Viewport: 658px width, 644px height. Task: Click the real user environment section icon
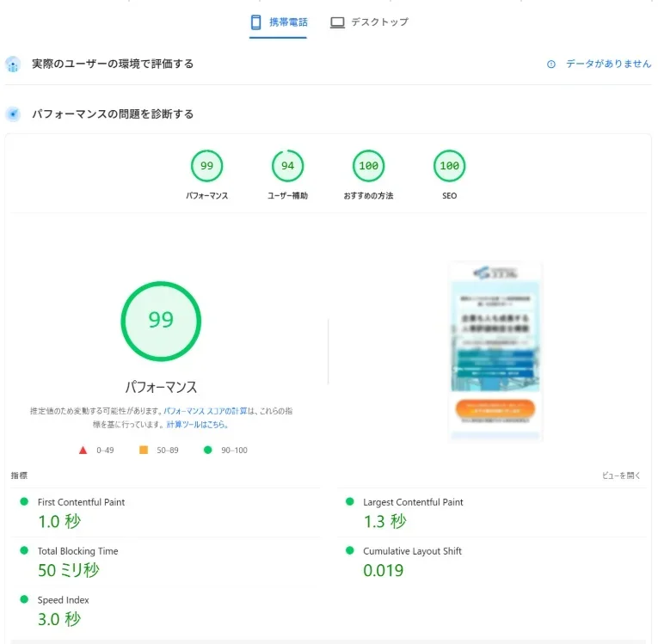13,64
